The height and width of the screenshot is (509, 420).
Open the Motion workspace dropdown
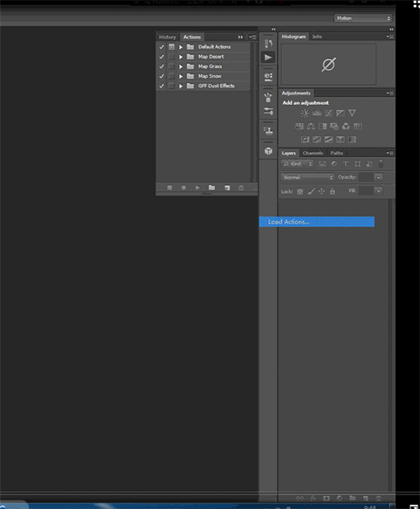click(x=363, y=18)
